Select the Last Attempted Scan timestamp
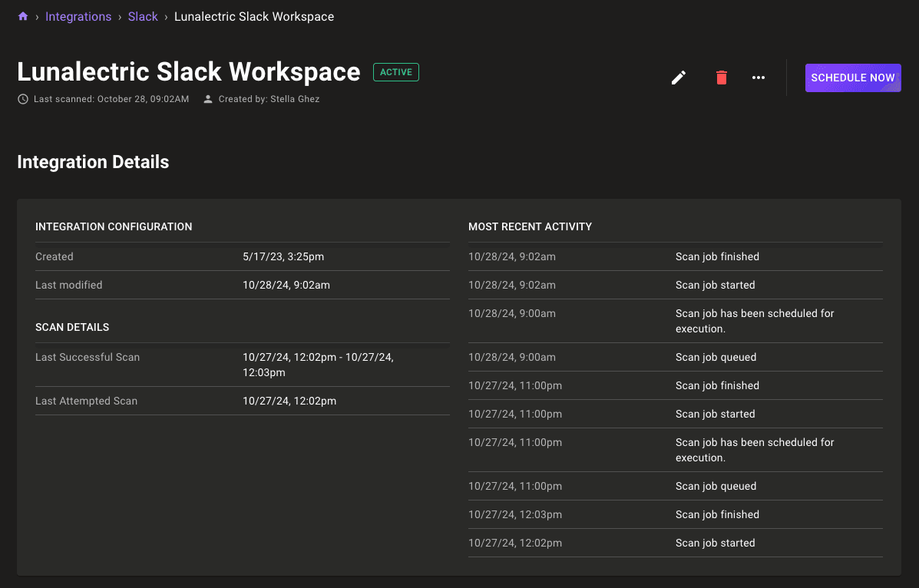 pos(289,401)
